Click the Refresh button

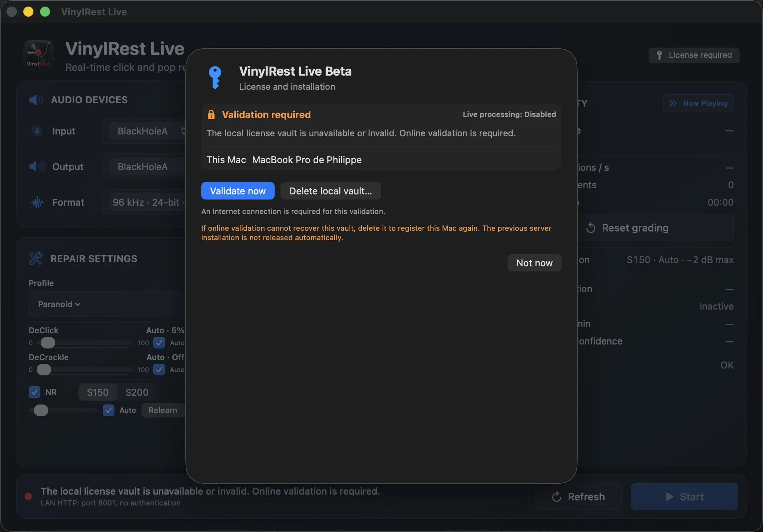578,497
